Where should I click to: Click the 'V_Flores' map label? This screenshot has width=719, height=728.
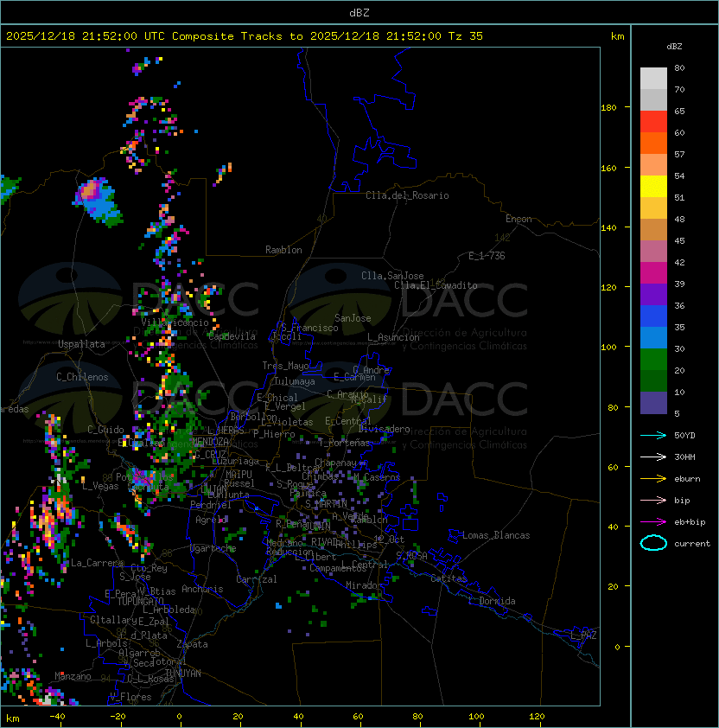tap(130, 697)
